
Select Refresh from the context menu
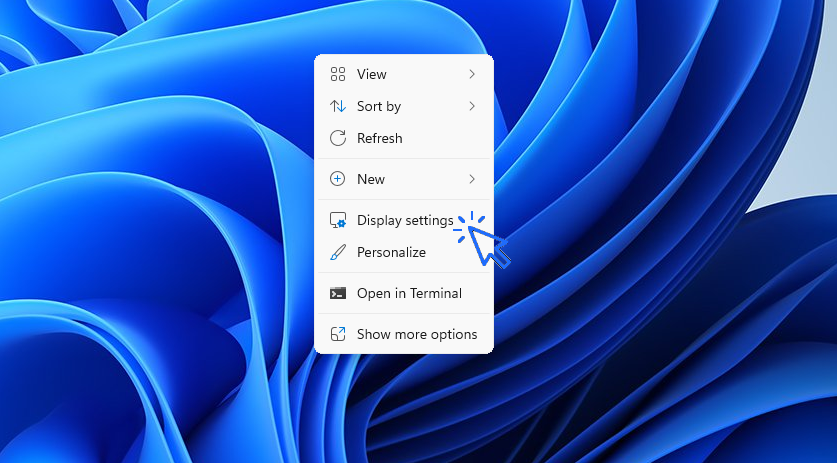[380, 138]
